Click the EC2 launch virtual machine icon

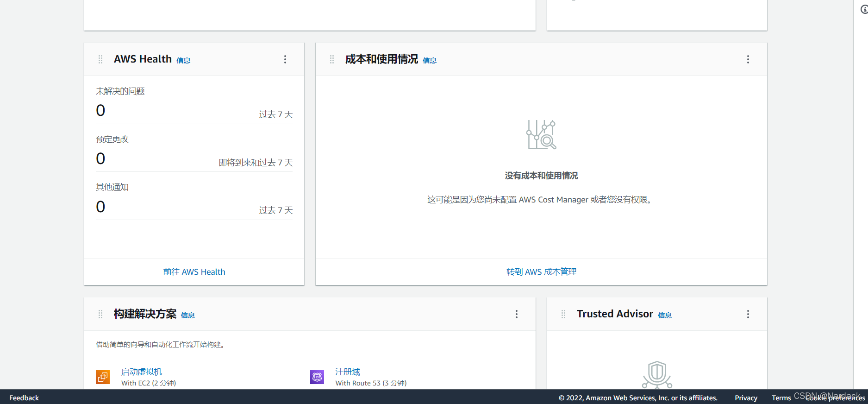pyautogui.click(x=103, y=377)
